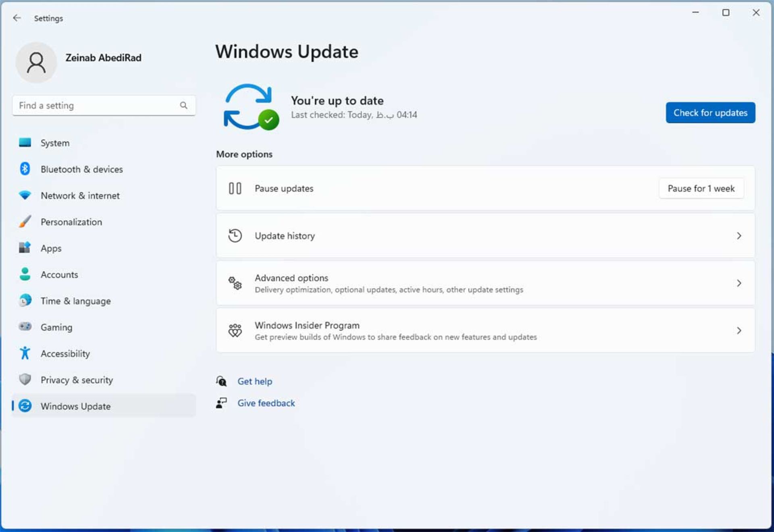This screenshot has height=532, width=774.
Task: Click the back arrow in Settings
Action: coord(17,18)
